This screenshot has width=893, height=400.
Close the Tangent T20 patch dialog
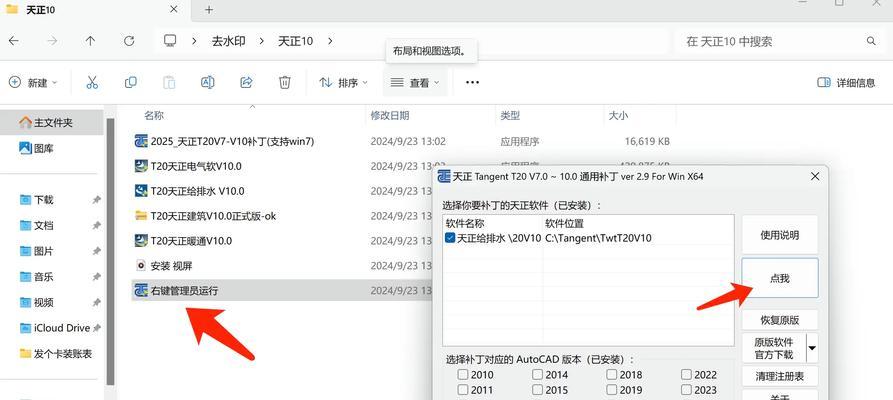tap(815, 177)
